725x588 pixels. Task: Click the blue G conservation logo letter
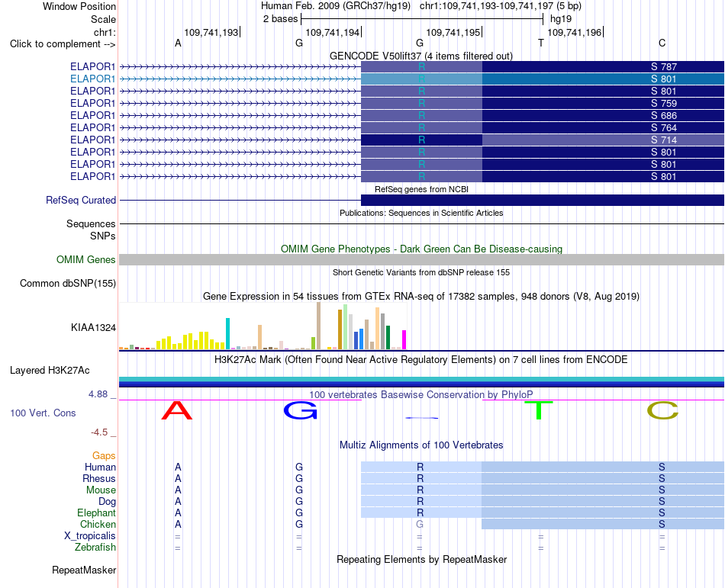[x=301, y=410]
